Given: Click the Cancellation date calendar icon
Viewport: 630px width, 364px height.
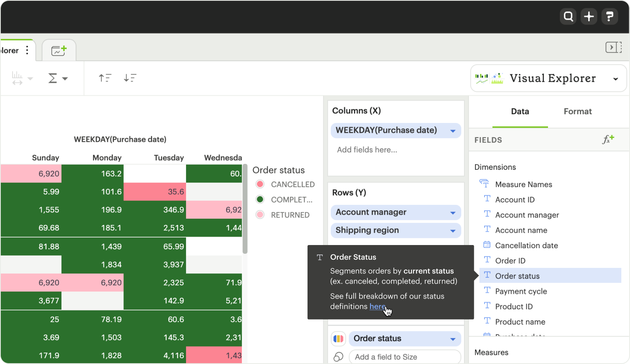Looking at the screenshot, I should coord(487,245).
